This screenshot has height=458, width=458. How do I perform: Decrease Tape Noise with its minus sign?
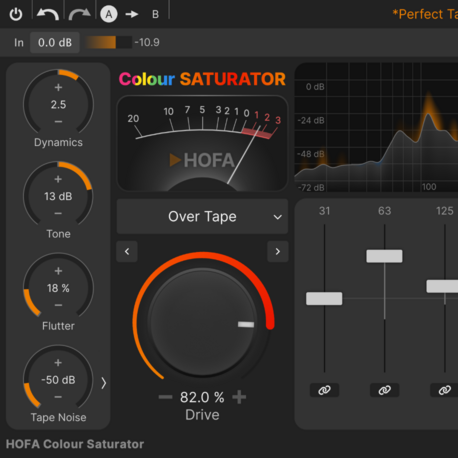pos(58,397)
